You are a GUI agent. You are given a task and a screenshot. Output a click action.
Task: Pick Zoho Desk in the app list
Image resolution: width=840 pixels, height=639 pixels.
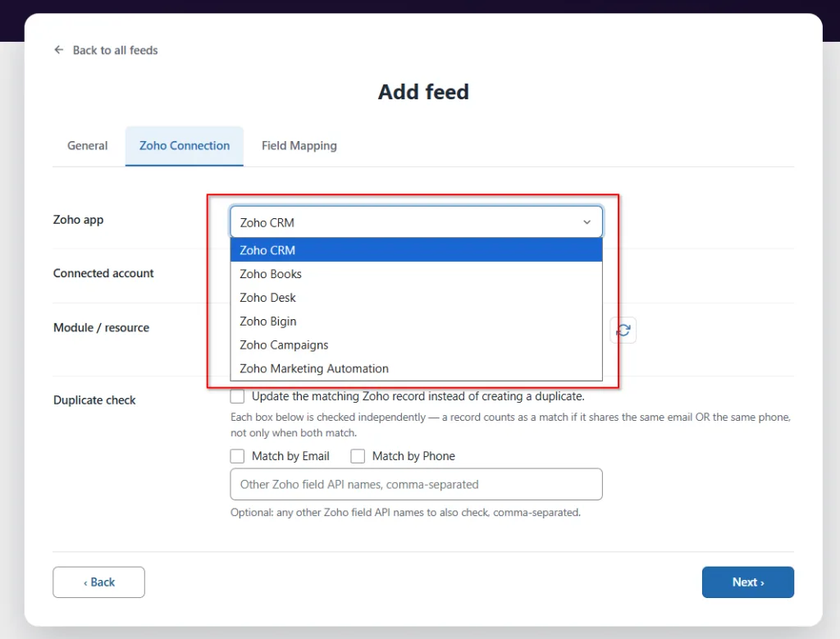pos(416,297)
